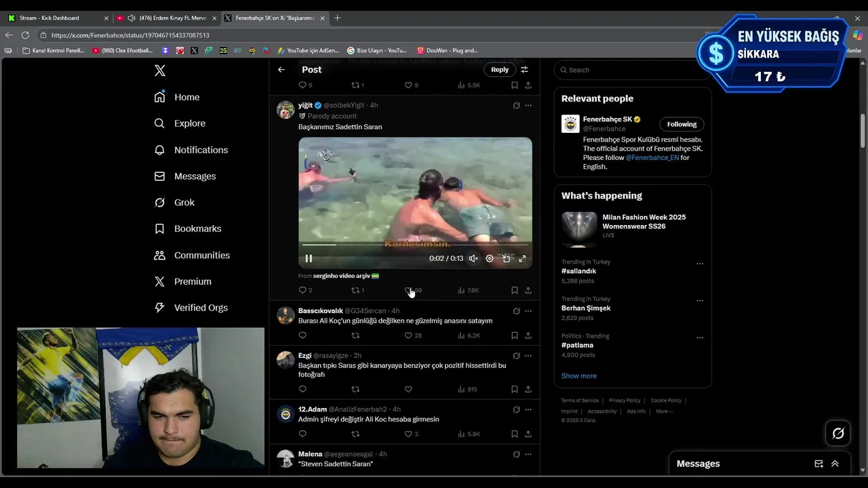Screen dimensions: 868x488
Task: Like Ezgi's reply
Action: tap(408, 389)
